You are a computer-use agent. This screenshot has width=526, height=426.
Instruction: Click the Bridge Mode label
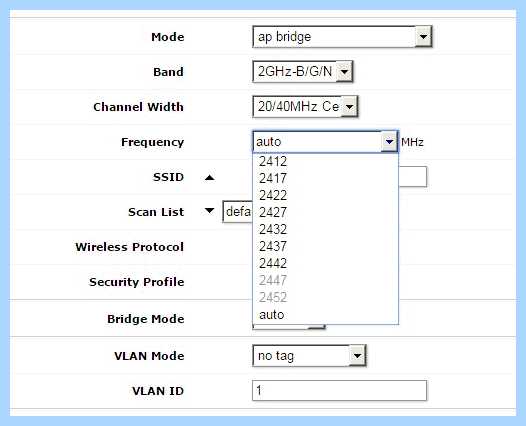click(146, 319)
